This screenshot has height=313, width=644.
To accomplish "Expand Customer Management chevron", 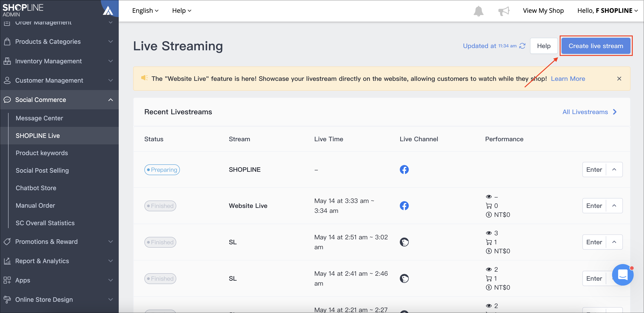I will [x=110, y=80].
